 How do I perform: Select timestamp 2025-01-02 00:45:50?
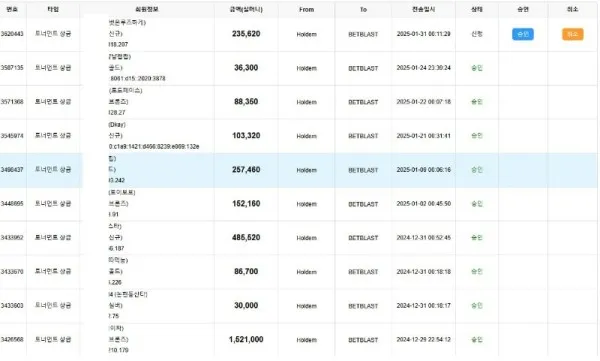coord(424,204)
